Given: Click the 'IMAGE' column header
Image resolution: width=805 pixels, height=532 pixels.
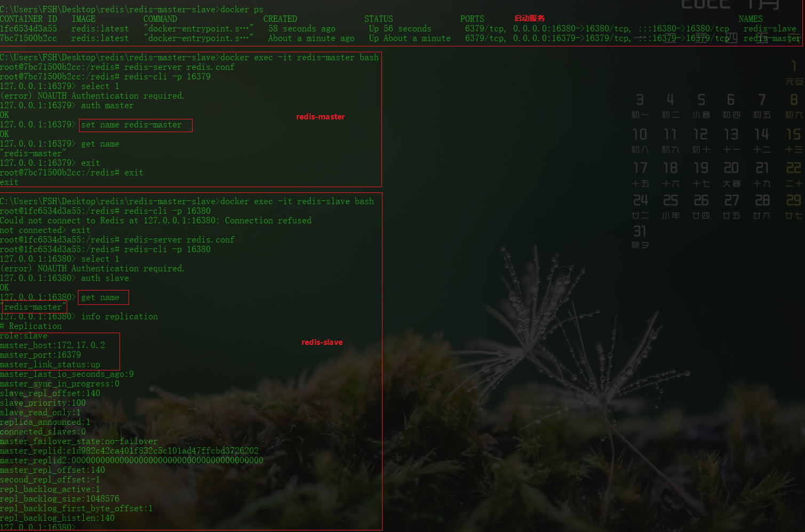Looking at the screenshot, I should pyautogui.click(x=84, y=19).
